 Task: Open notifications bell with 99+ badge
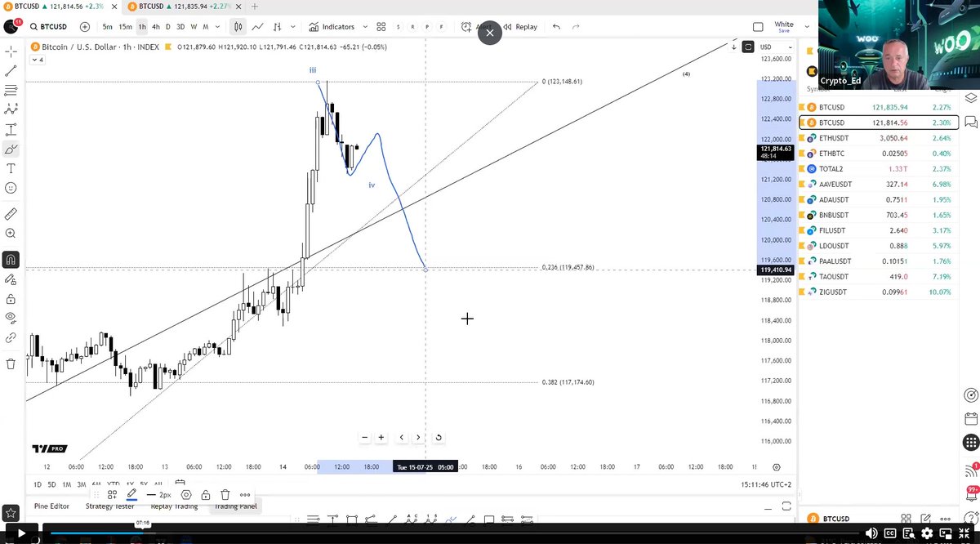point(970,494)
